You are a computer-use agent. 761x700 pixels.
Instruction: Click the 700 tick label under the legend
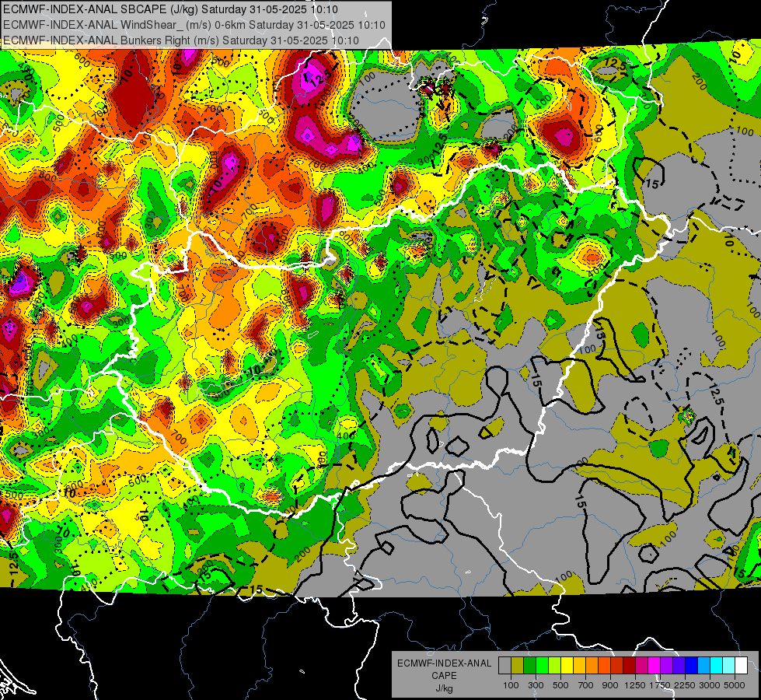point(586,685)
